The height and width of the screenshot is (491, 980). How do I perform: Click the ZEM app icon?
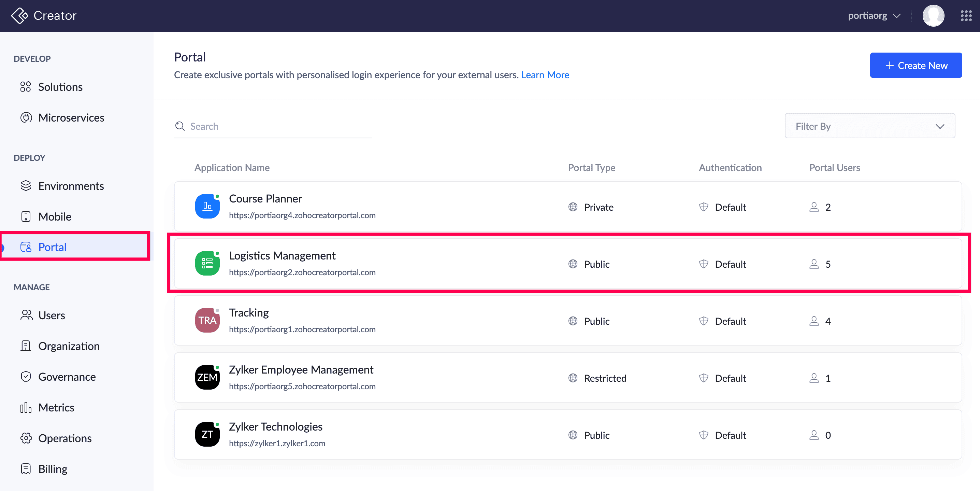pos(207,377)
